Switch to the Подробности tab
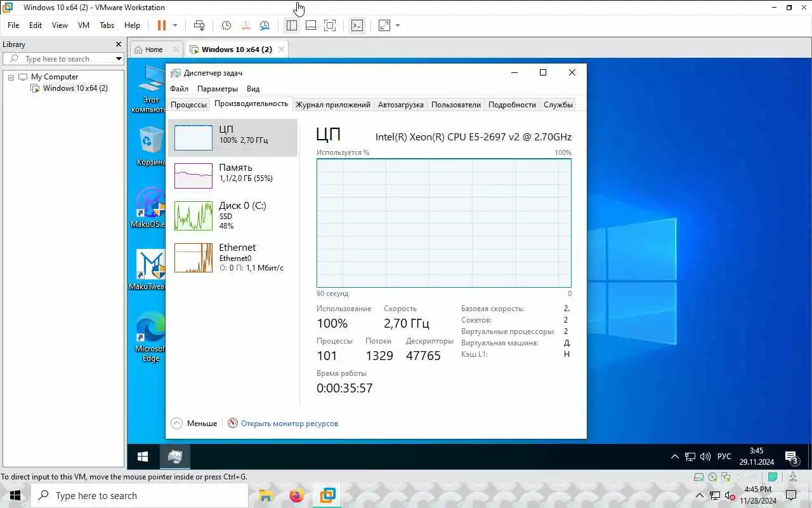Screen dimensions: 812x508 [513, 105]
